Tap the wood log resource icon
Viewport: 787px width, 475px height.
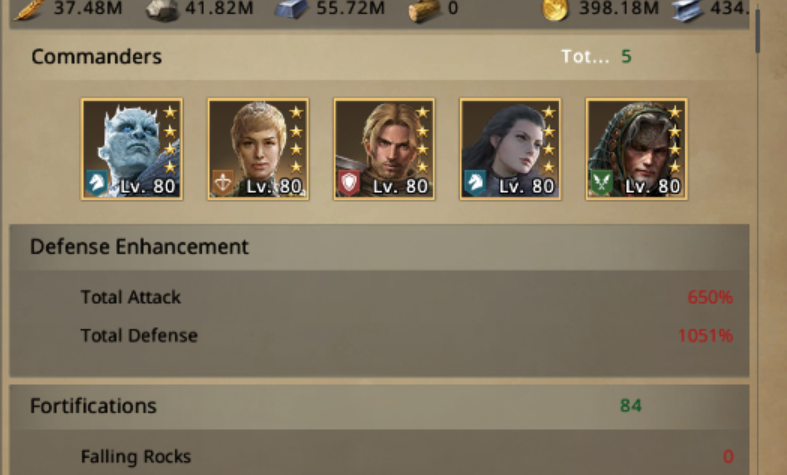pyautogui.click(x=424, y=10)
